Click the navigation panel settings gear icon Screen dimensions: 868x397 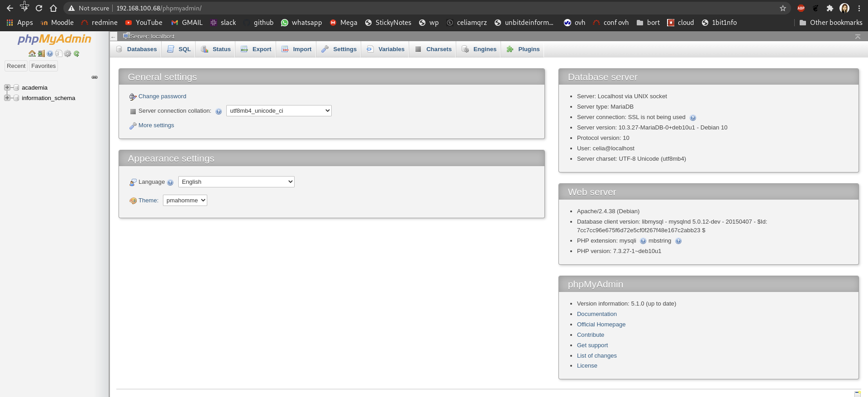(67, 53)
